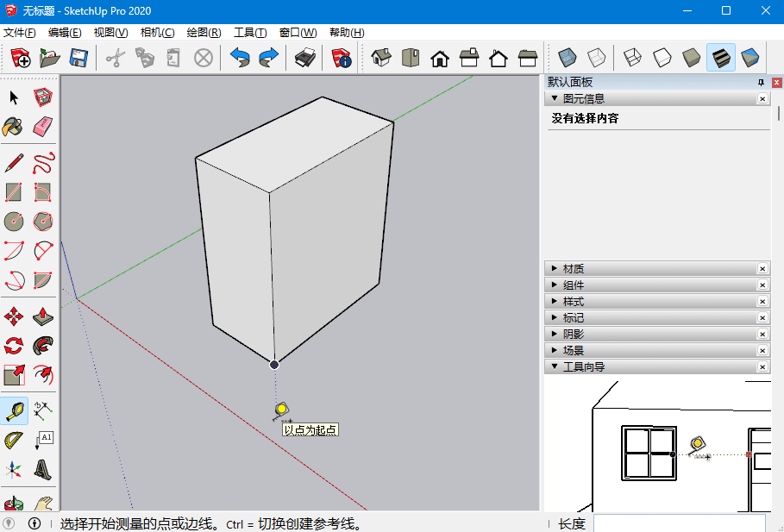
Task: Click the 长度 measurement input box
Action: [679, 523]
